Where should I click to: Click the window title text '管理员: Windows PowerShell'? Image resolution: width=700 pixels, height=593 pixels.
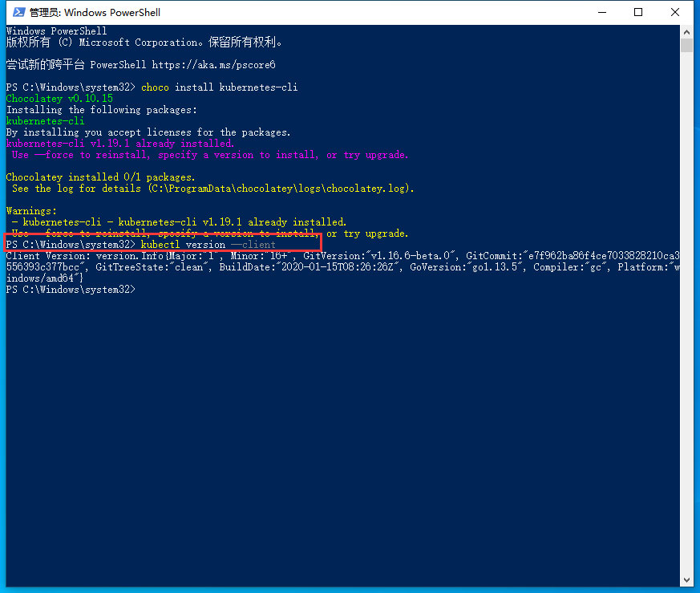tap(95, 13)
